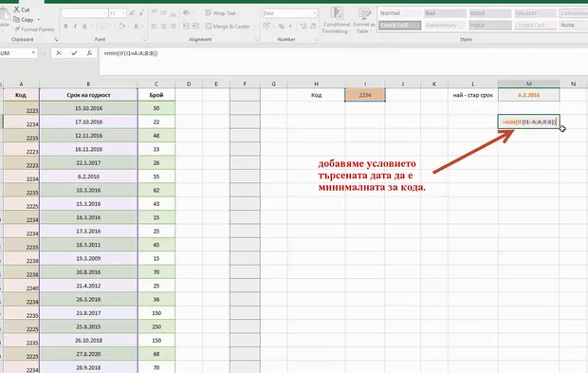
Task: Click the Comma Style icon
Action: [x=290, y=27]
